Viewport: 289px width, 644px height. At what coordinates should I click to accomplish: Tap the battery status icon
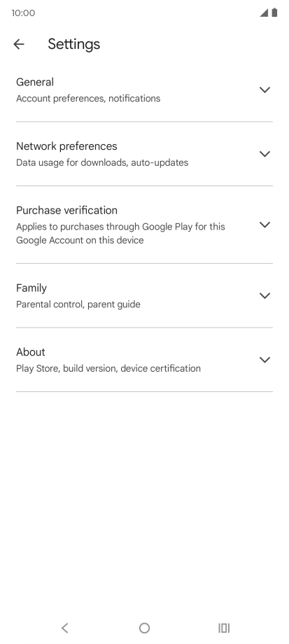tap(274, 13)
